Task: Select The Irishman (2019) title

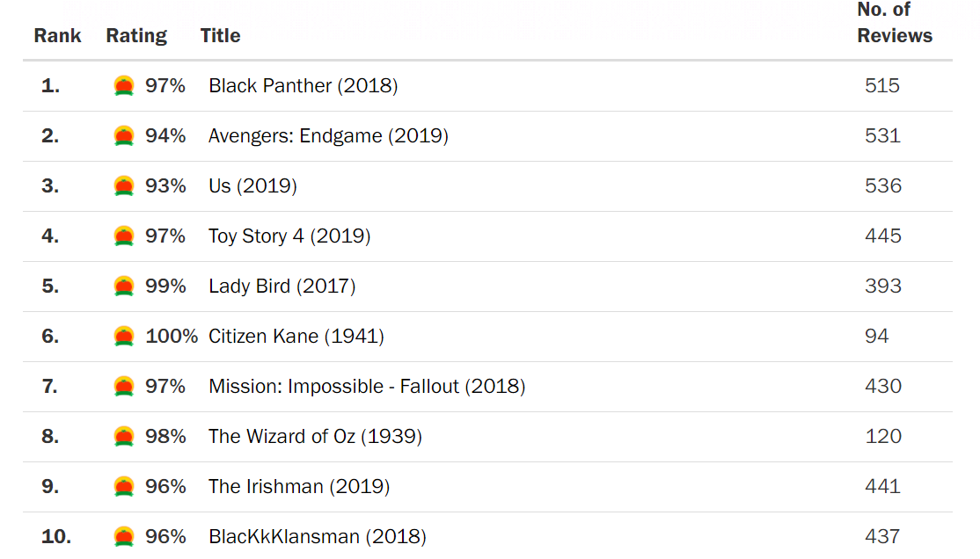Action: pyautogui.click(x=299, y=486)
